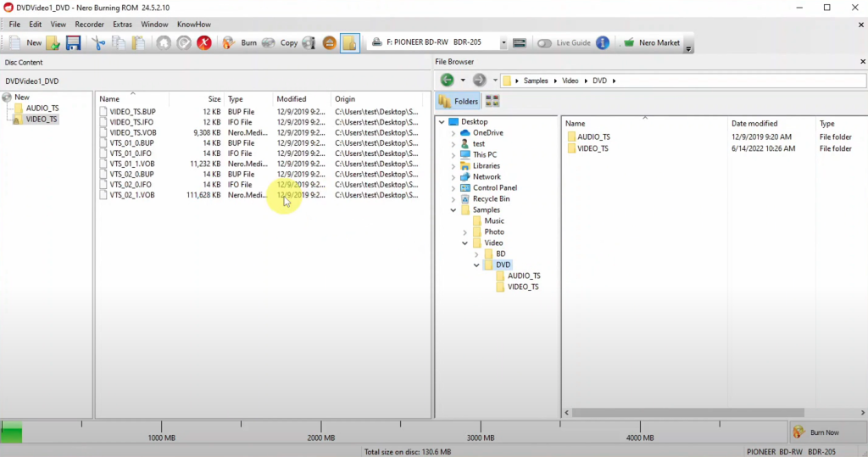868x457 pixels.
Task: Expand the BD folder in tree
Action: 476,254
